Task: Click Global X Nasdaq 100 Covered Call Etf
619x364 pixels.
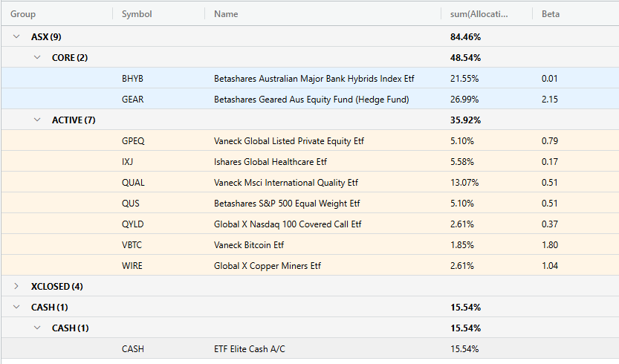Action: 288,224
